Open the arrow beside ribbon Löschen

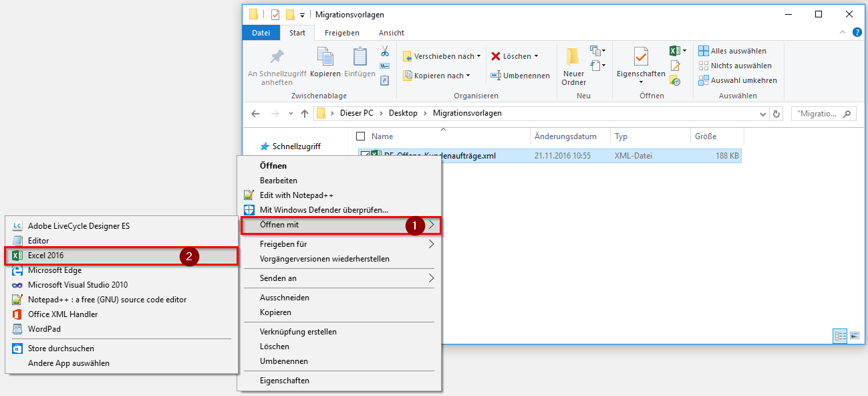pyautogui.click(x=536, y=57)
